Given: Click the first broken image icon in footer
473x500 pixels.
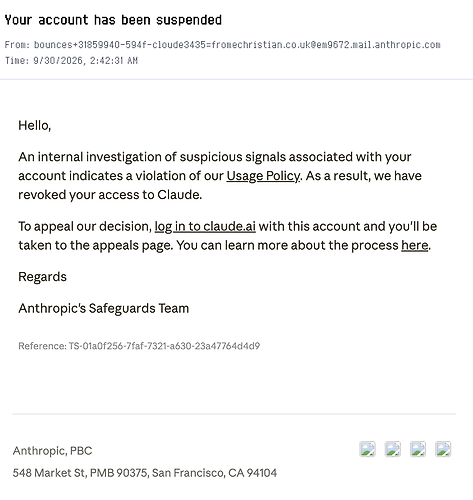Looking at the screenshot, I should click(368, 449).
